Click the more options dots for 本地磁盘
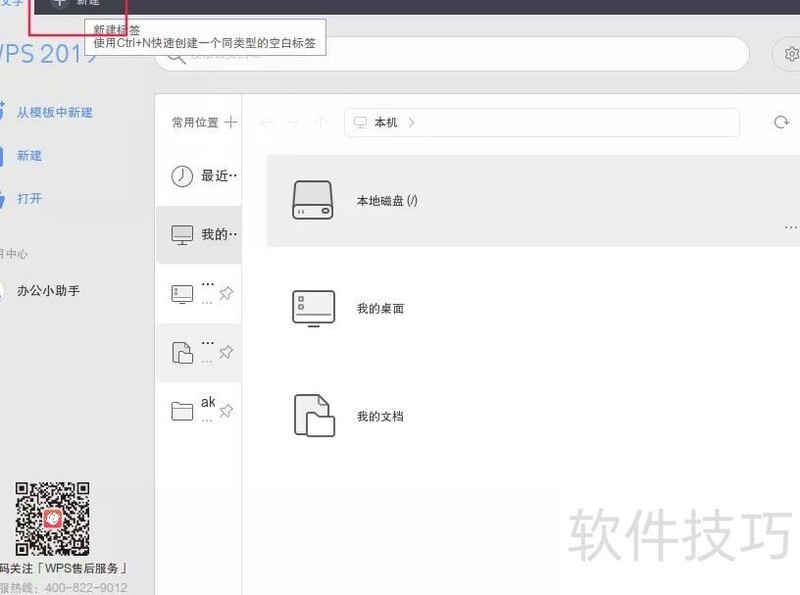800x595 pixels. pos(791,227)
